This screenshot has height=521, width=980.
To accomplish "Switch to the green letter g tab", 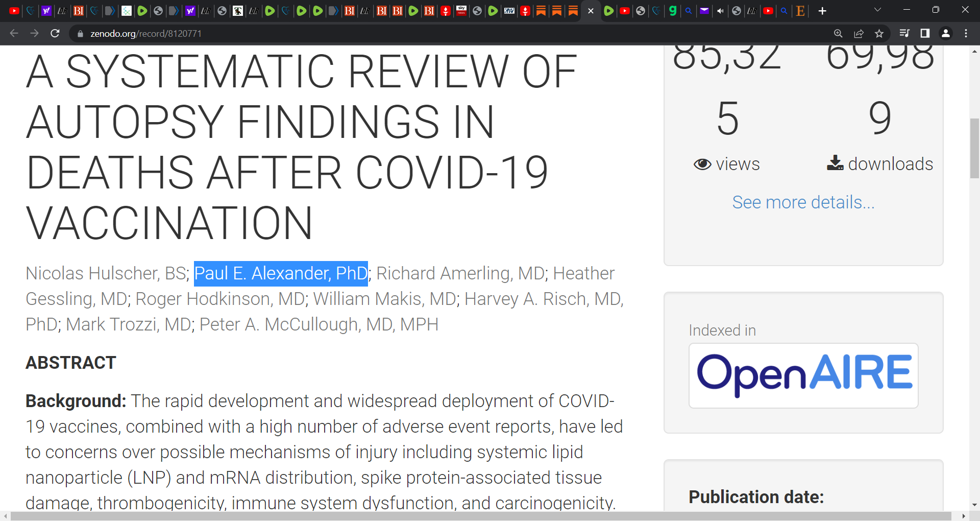I will point(673,11).
